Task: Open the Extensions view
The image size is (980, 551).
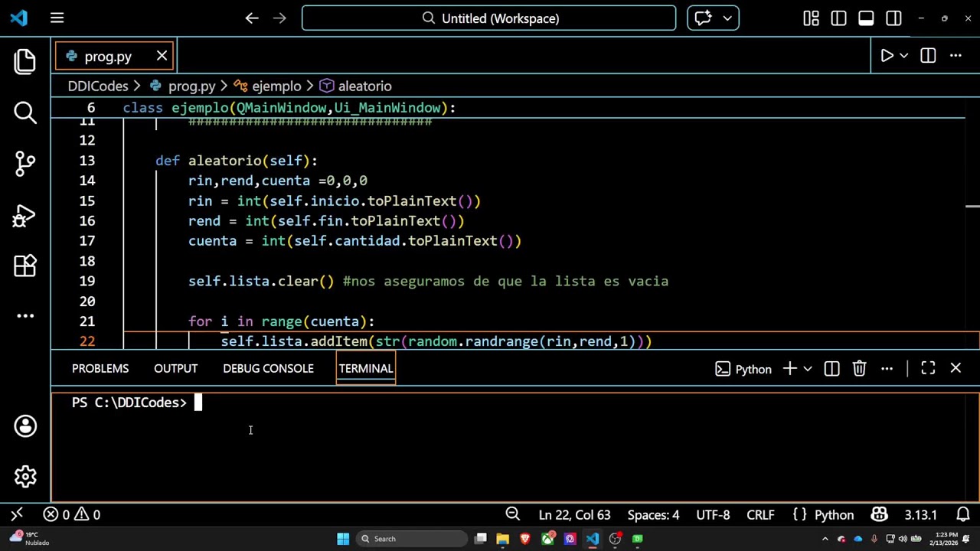Action: [25, 265]
